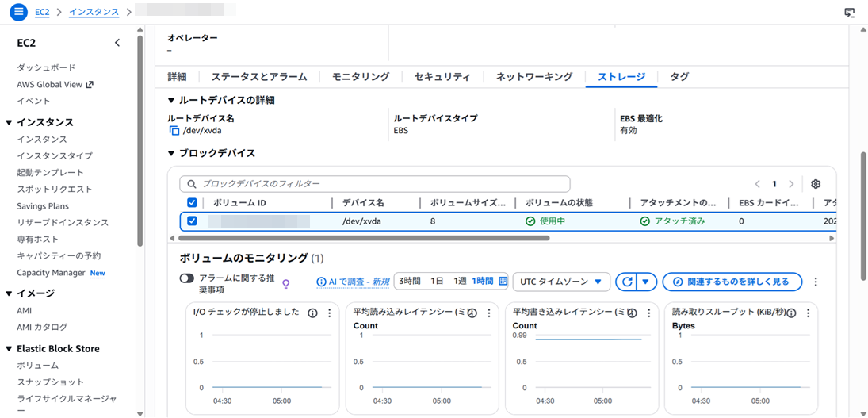The height and width of the screenshot is (418, 868).
Task: Switch to the セキュリティ tab
Action: click(x=442, y=77)
